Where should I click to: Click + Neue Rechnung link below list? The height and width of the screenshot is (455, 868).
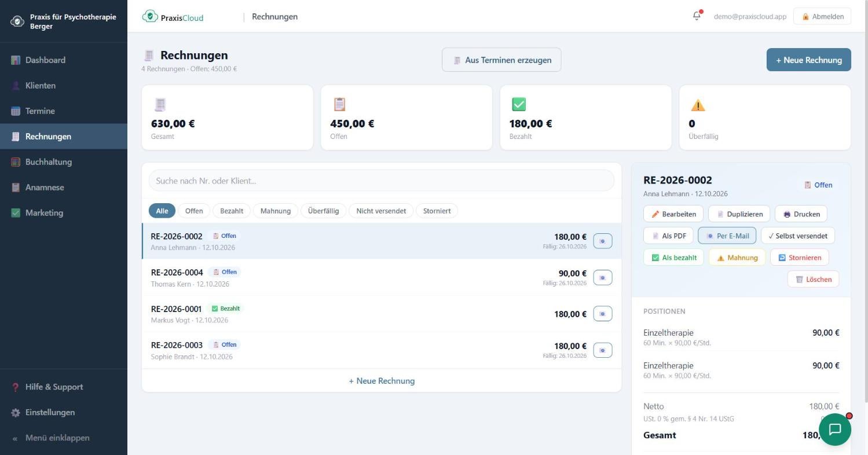coord(382,381)
